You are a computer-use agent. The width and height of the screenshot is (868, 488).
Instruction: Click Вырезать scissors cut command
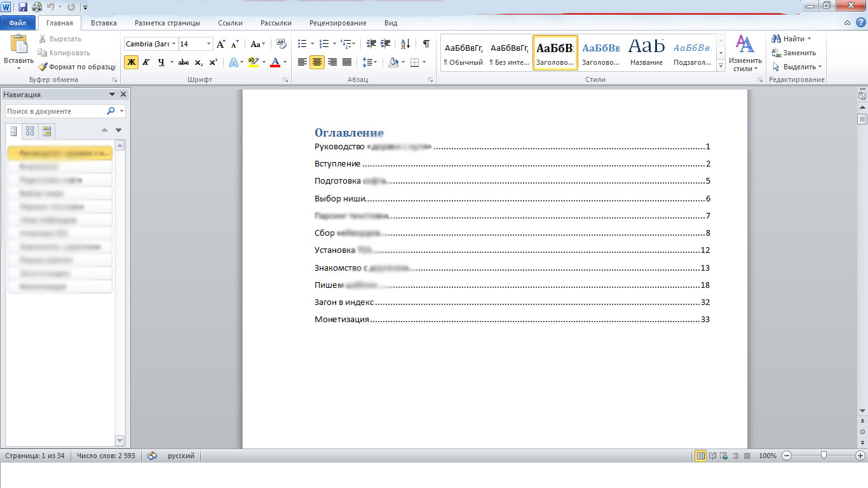pos(60,39)
